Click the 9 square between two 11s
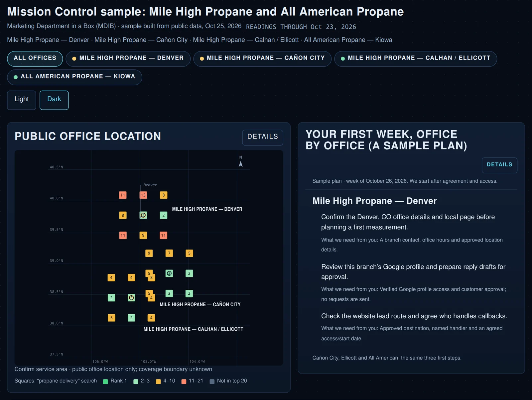The image size is (532, 400). [x=143, y=235]
